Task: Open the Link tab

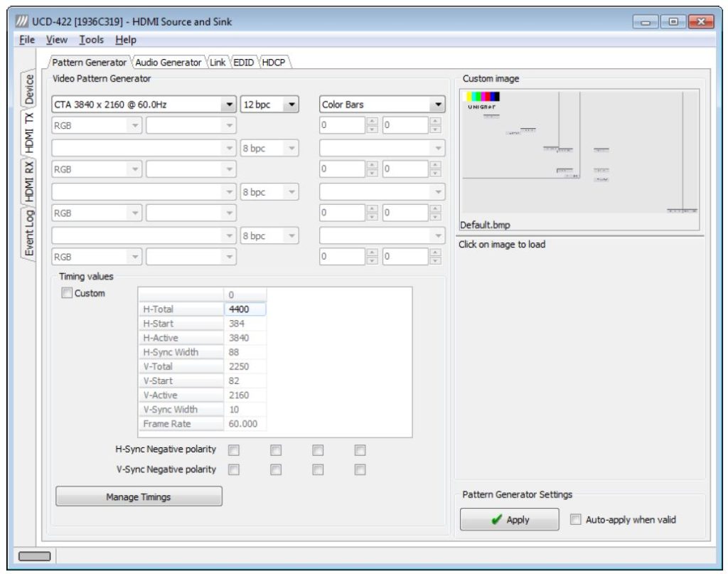Action: [x=218, y=62]
